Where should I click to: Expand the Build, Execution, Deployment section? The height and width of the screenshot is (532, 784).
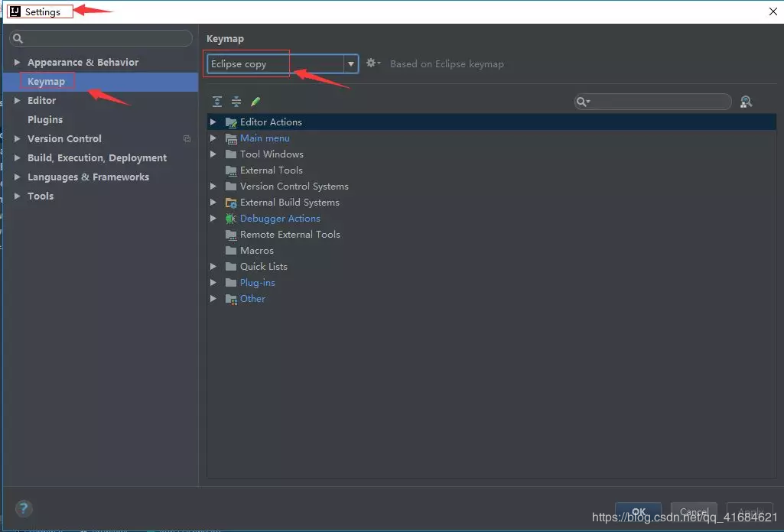pos(17,158)
